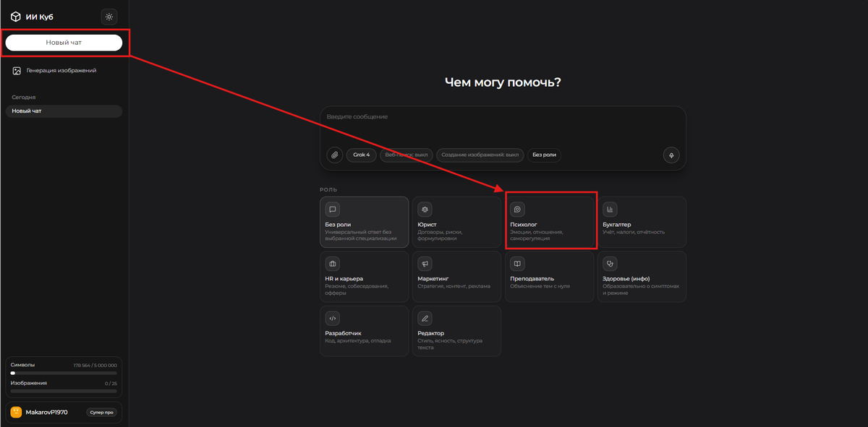868x427 pixels.
Task: Activate the microphone voice input icon
Action: [x=671, y=155]
